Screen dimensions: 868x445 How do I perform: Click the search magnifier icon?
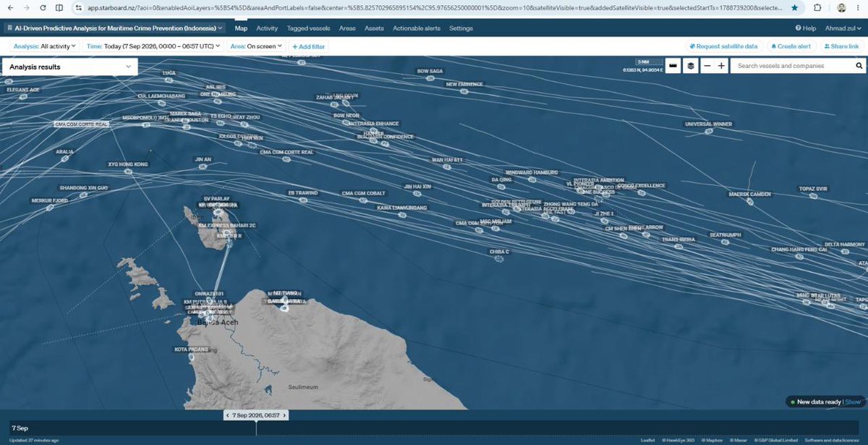click(859, 66)
